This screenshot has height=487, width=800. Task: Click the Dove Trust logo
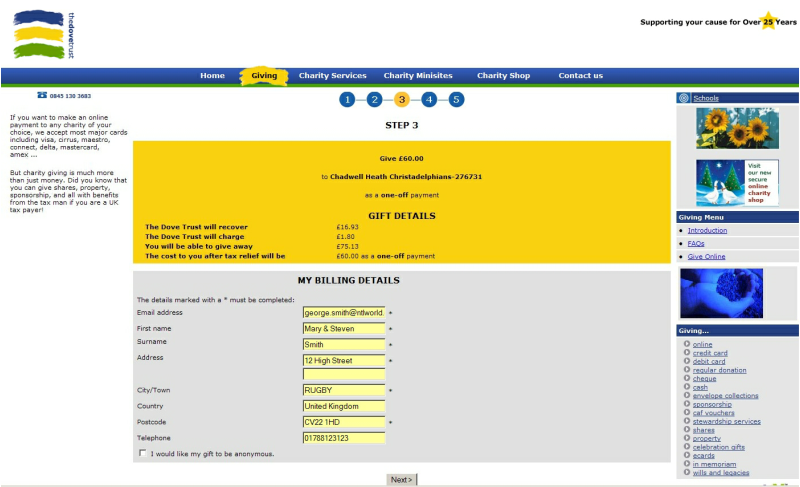44,34
